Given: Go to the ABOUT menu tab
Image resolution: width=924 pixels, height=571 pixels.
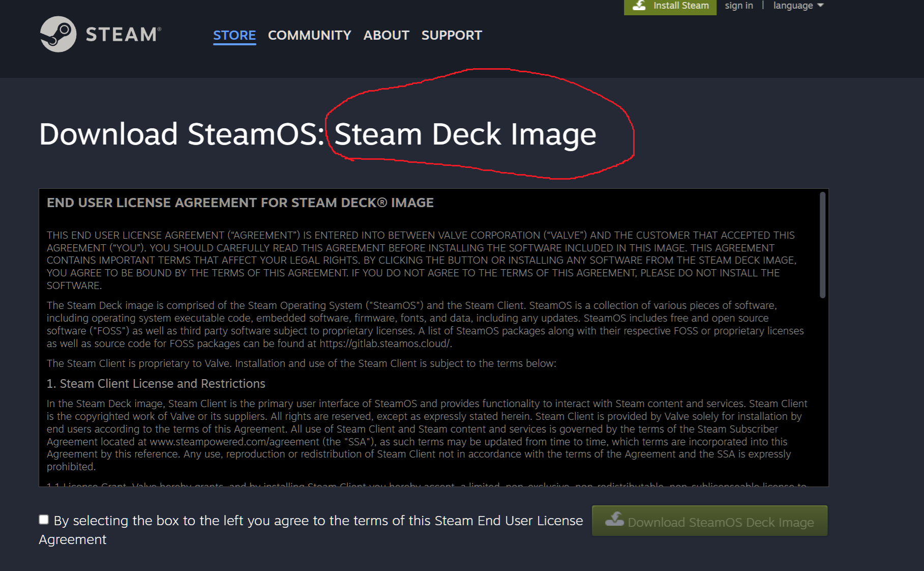Looking at the screenshot, I should 386,35.
